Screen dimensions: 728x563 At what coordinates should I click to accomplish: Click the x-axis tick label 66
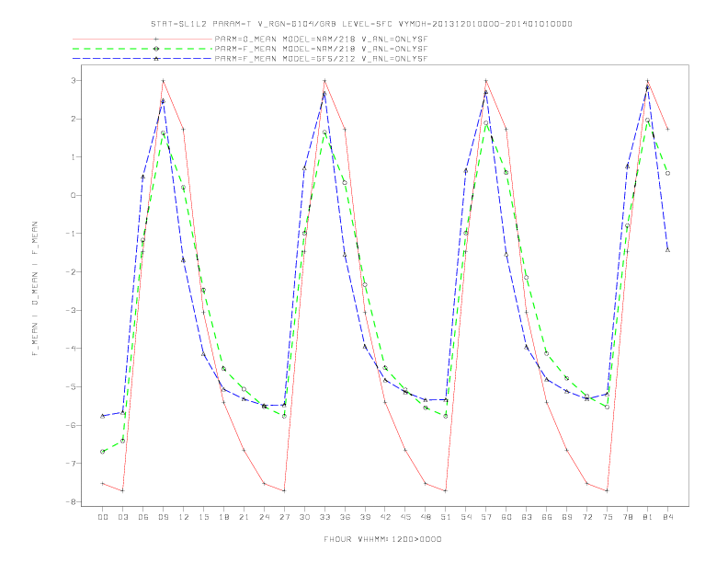(547, 517)
